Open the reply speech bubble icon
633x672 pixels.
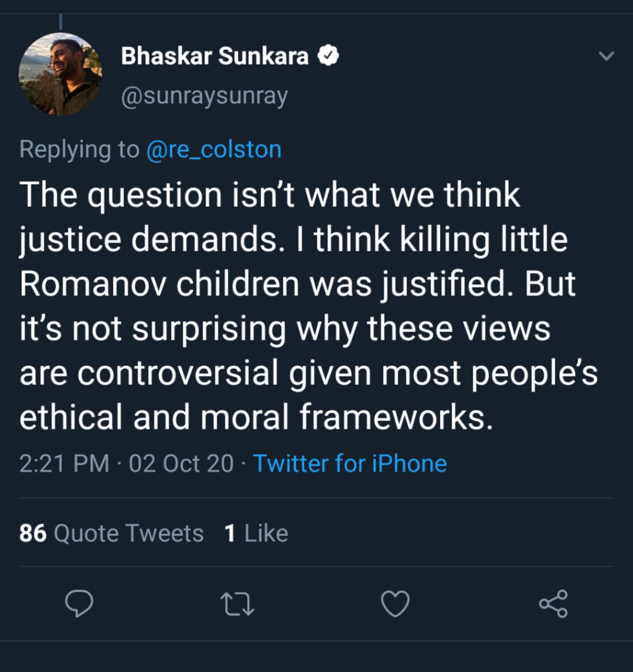click(x=79, y=604)
